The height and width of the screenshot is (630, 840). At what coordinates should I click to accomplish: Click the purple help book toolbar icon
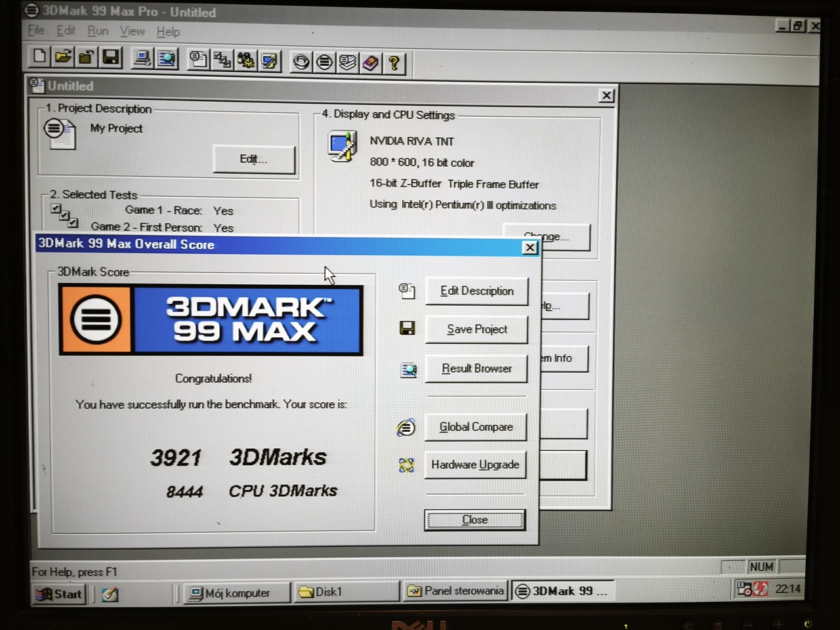[371, 63]
